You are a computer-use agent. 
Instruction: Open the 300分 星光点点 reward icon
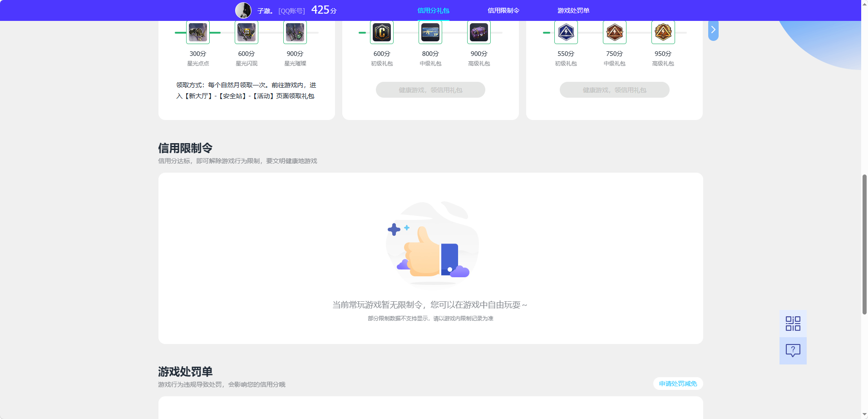pyautogui.click(x=198, y=32)
